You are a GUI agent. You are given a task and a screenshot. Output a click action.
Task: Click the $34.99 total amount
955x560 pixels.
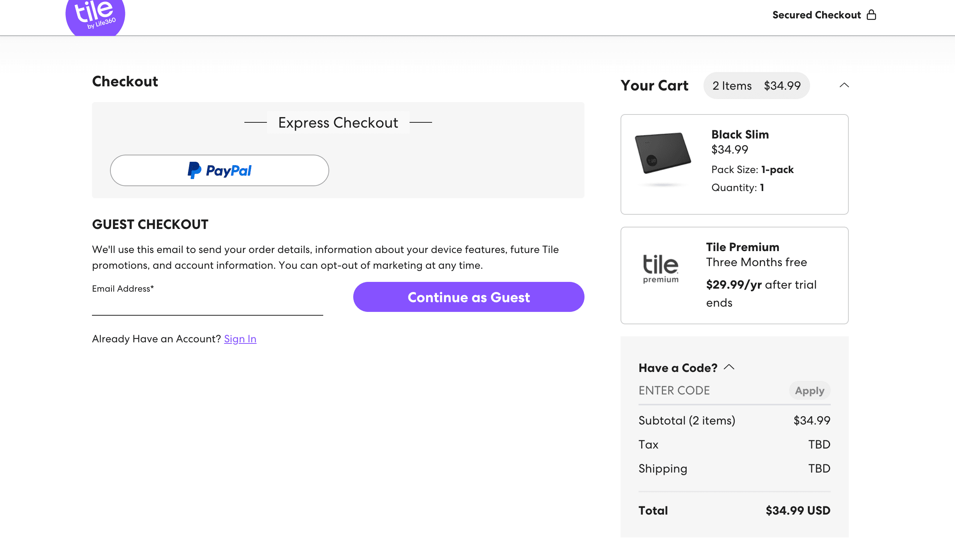tap(797, 510)
